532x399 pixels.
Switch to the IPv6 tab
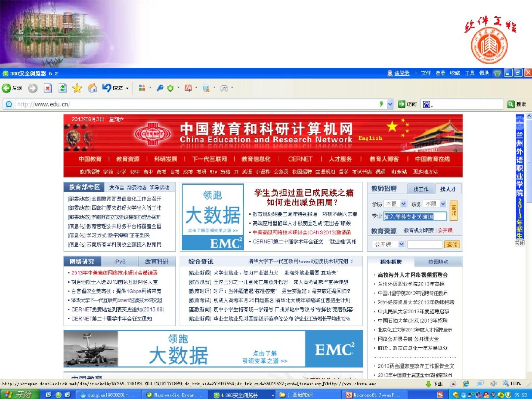click(x=120, y=262)
